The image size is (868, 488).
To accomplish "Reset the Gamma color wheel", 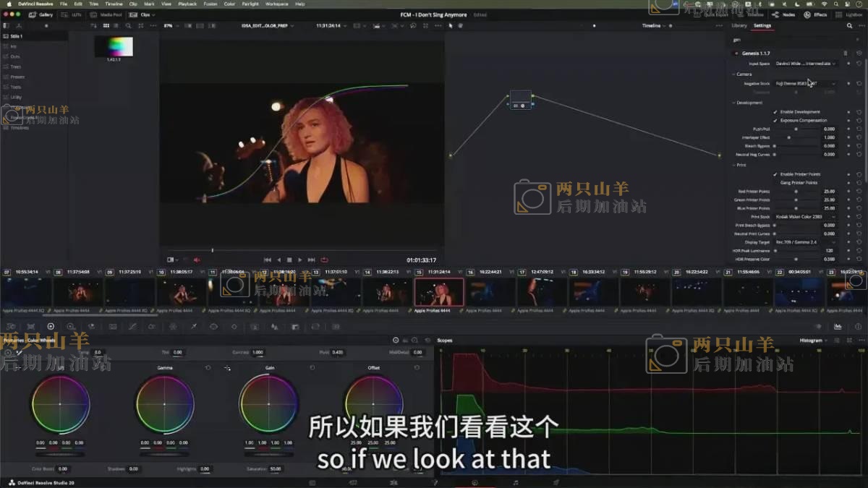I will pyautogui.click(x=208, y=368).
